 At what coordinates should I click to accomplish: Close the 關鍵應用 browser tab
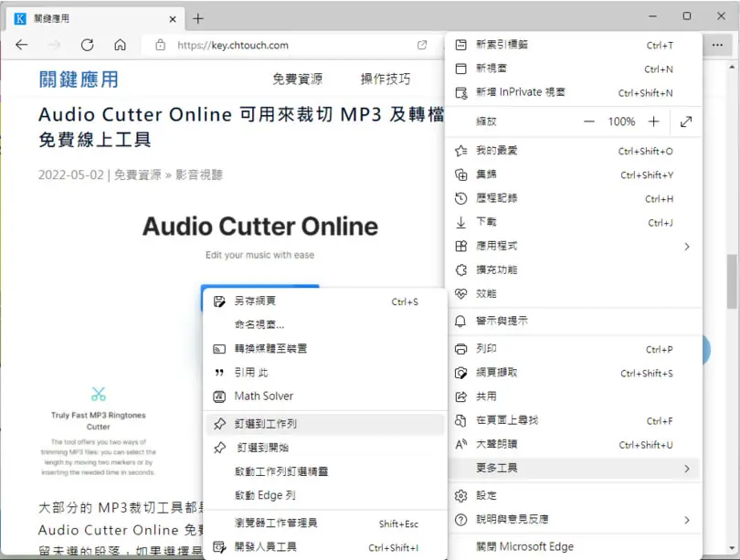173,19
